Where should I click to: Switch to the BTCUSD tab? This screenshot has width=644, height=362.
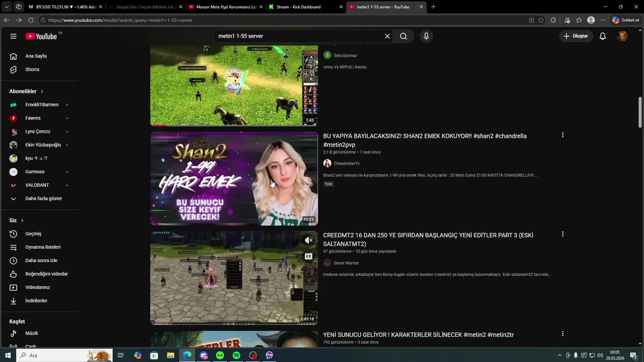pos(65,7)
